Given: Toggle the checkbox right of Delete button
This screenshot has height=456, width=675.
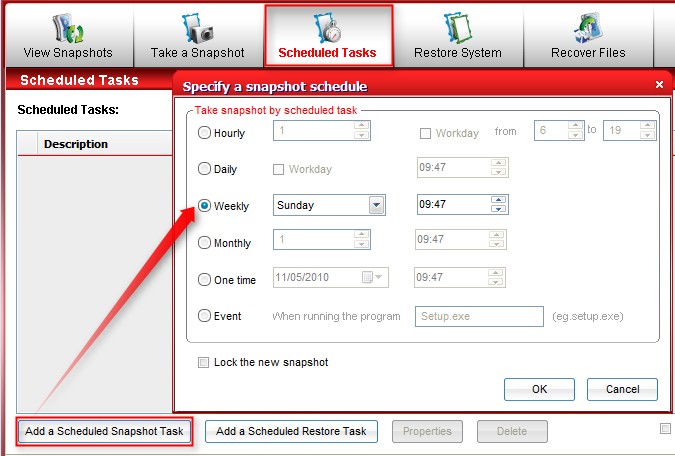Looking at the screenshot, I should [x=665, y=428].
